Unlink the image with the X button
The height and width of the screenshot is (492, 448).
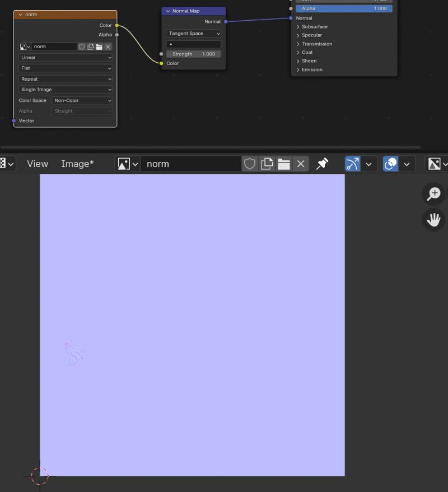point(301,164)
